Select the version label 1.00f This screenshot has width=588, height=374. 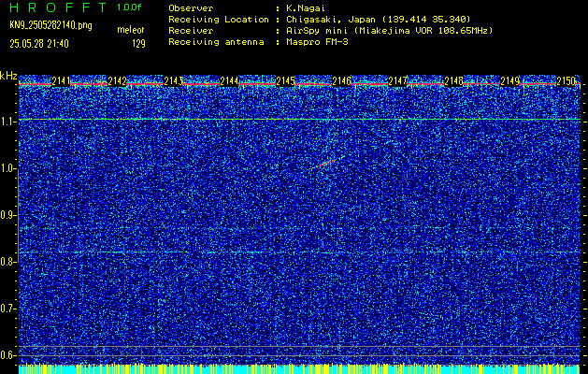point(129,7)
